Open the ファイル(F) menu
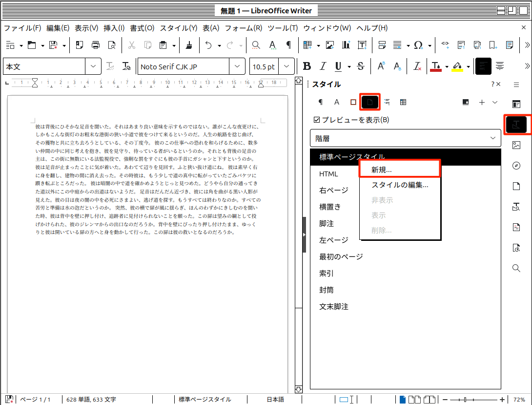 [x=22, y=28]
